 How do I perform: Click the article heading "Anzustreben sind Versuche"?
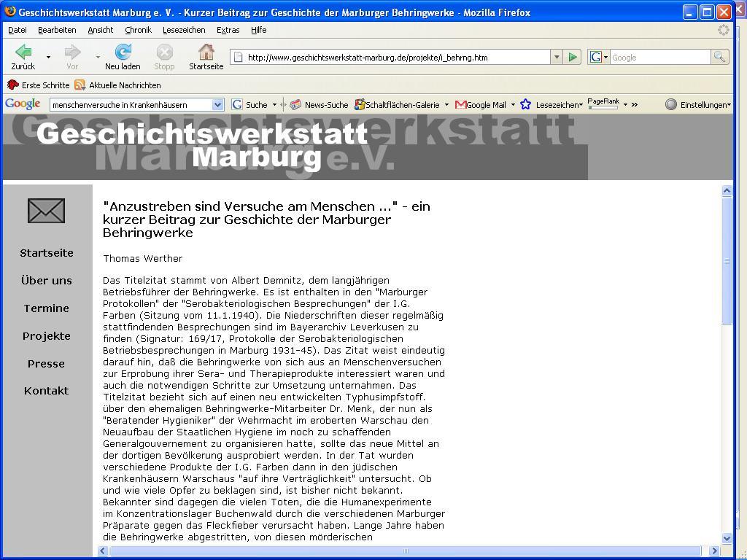pos(266,219)
